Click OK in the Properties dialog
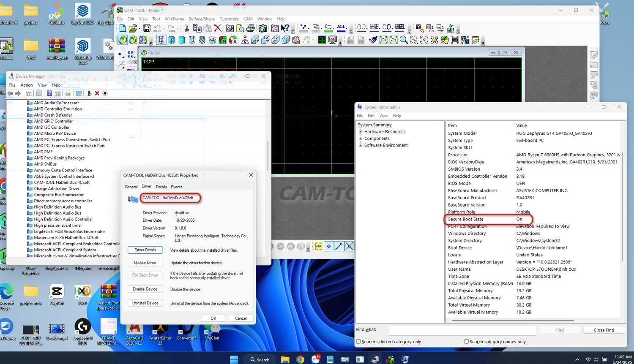The width and height of the screenshot is (634, 364). [213, 318]
